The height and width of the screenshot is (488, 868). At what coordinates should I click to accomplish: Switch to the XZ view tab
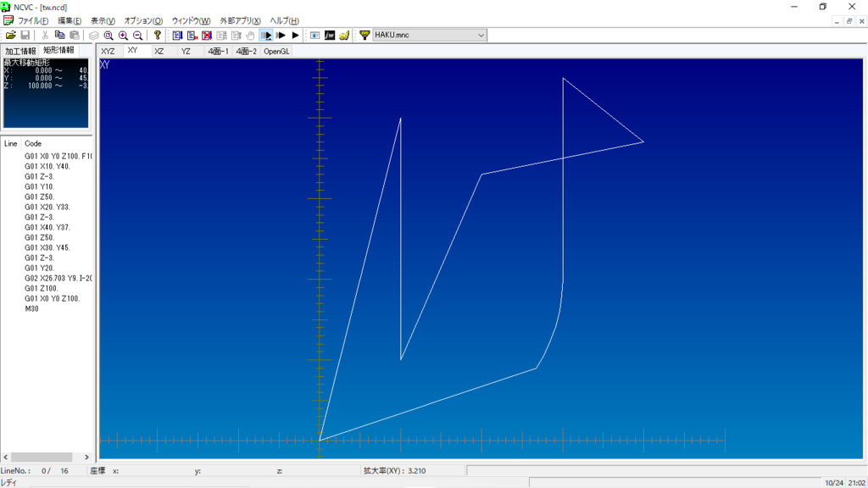click(x=159, y=52)
